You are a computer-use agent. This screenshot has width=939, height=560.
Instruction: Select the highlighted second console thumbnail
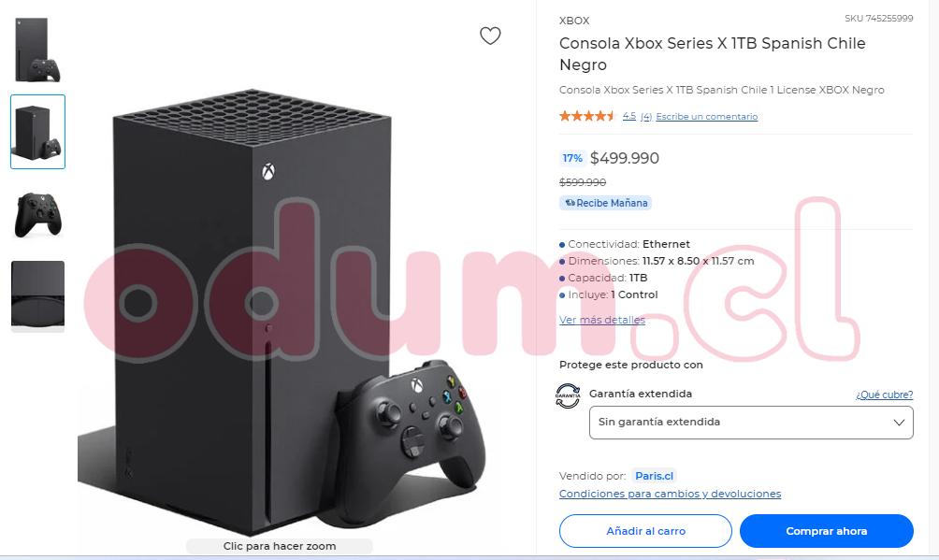pyautogui.click(x=37, y=132)
